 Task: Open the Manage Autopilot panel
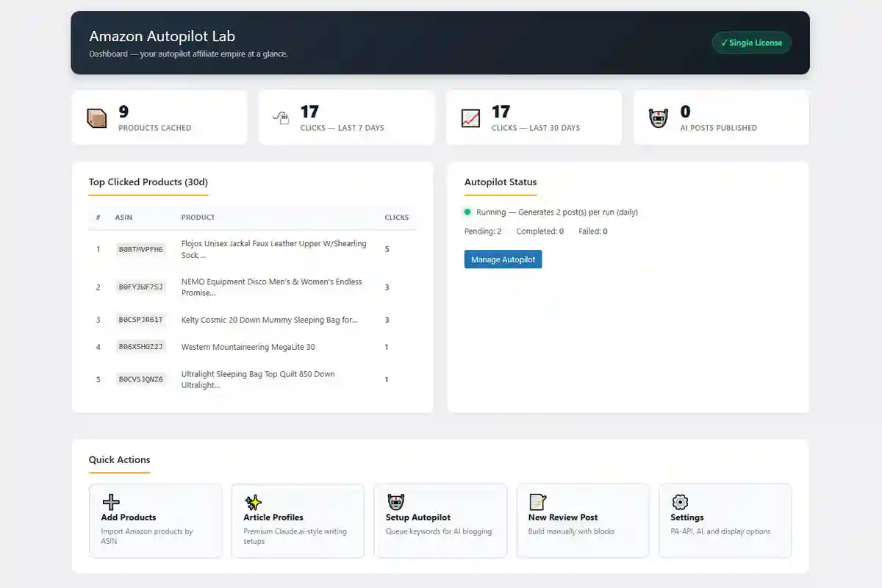point(503,259)
